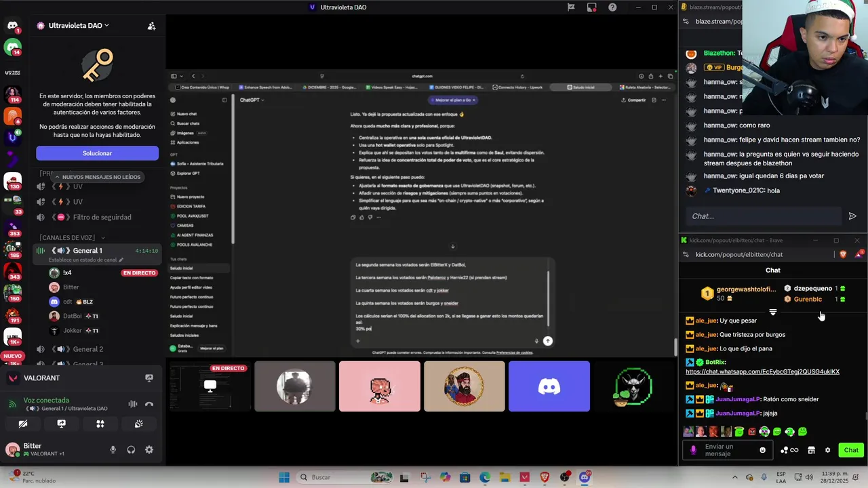This screenshot has height=488, width=868.
Task: Click Buscar chats in ChatGPT sidebar
Action: pos(188,123)
